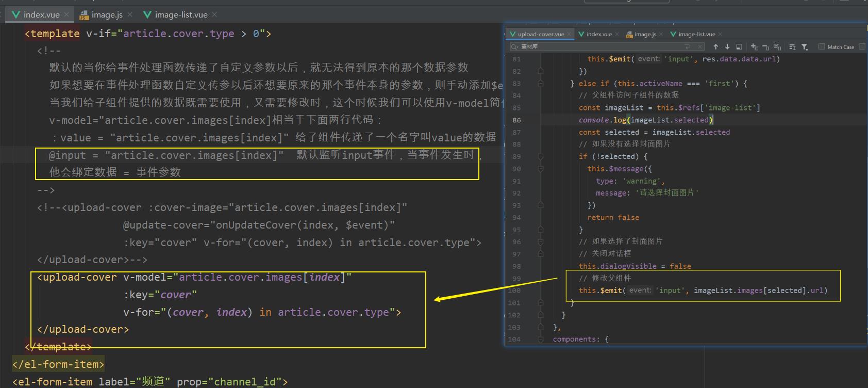Go to next search occurrence
The height and width of the screenshot is (388, 868).
pyautogui.click(x=727, y=46)
